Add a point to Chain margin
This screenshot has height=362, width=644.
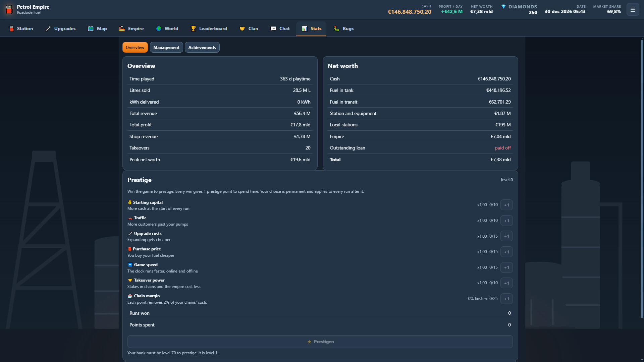(506, 299)
